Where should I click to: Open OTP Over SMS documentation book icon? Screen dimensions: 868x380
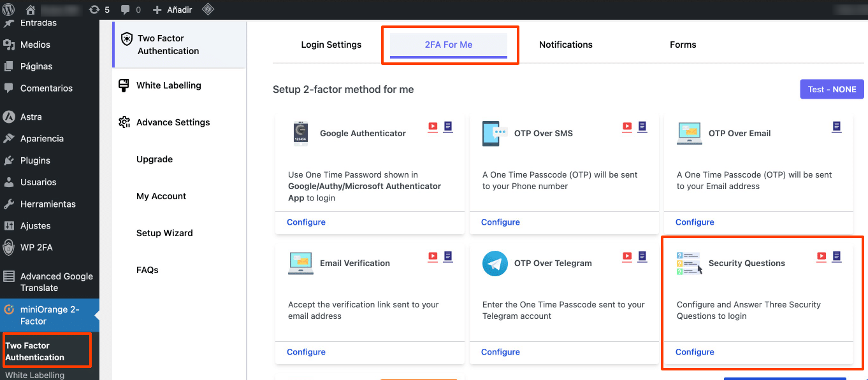tap(642, 127)
